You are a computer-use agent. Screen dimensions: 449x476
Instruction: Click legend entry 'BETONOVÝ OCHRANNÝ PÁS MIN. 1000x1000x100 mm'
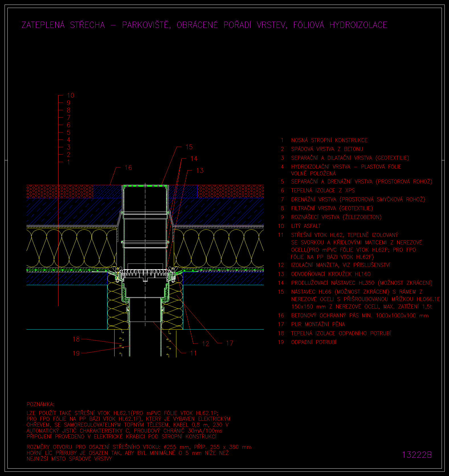tap(360, 315)
